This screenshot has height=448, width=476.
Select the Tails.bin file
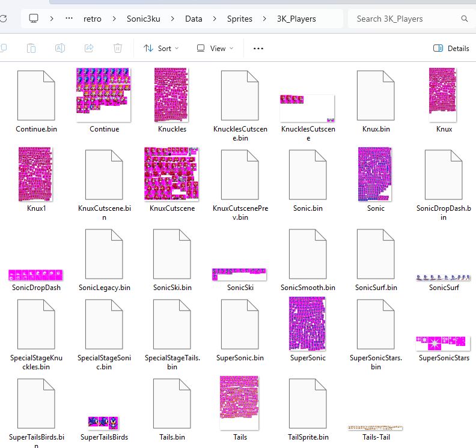click(x=172, y=409)
